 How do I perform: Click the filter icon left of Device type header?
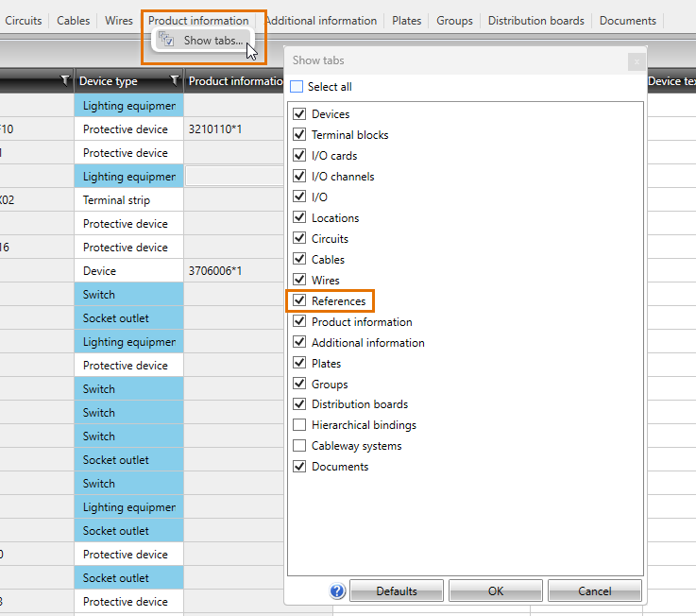click(64, 81)
